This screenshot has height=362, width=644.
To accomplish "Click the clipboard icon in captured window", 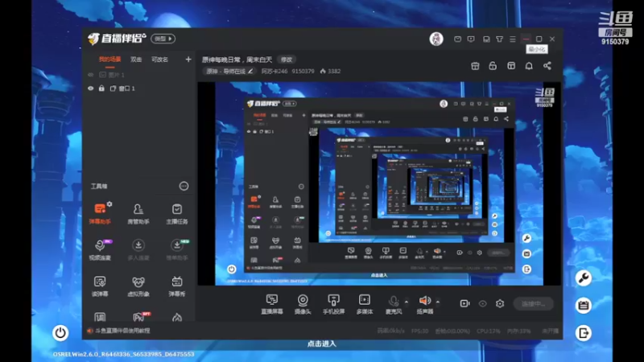I will click(x=583, y=306).
